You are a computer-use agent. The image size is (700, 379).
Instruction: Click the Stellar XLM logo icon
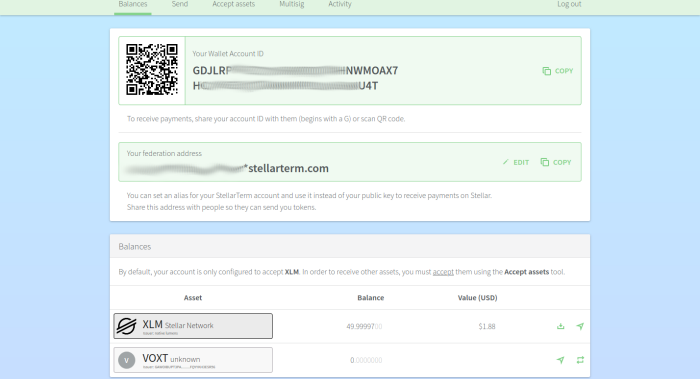coord(126,326)
